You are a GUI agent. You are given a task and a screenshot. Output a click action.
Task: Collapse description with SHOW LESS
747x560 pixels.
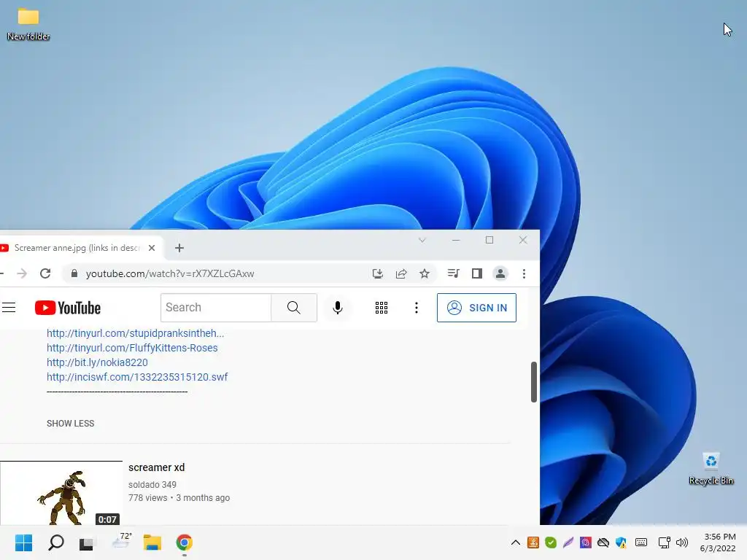[71, 424]
